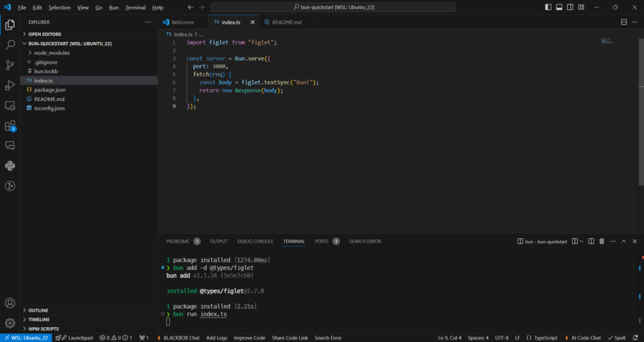Expand the node_modules folder
The image size is (644, 342).
point(89,53)
